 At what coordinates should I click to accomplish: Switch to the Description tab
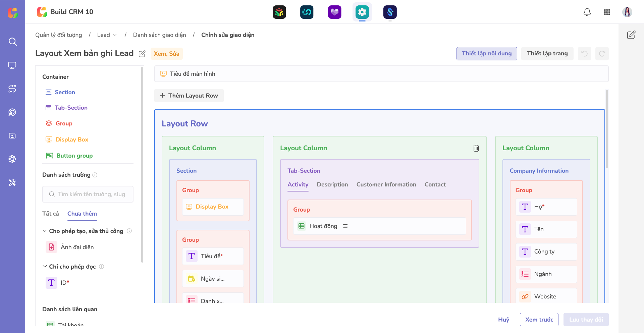pos(332,184)
